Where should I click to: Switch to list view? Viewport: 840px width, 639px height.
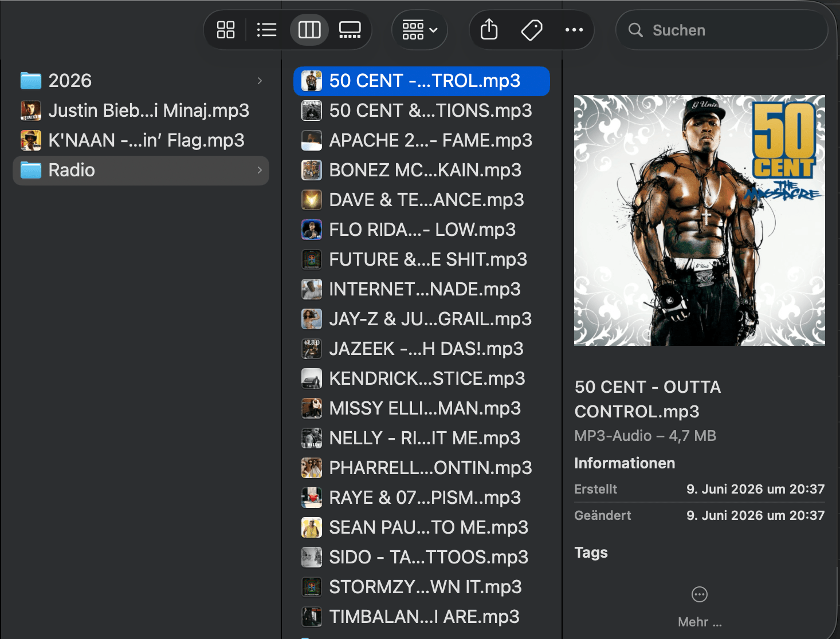click(x=266, y=30)
